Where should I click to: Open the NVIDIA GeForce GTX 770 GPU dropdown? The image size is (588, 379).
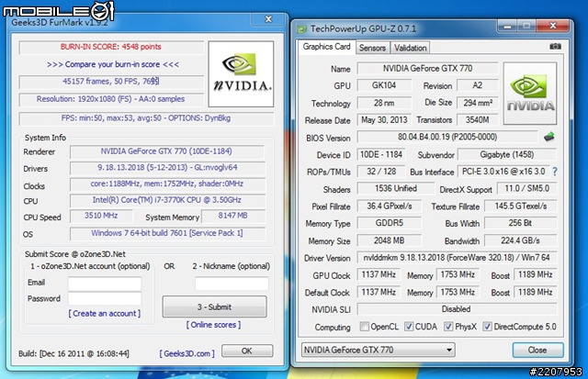click(378, 350)
